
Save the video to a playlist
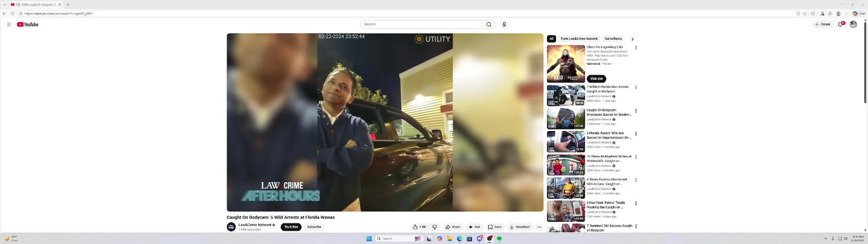[x=495, y=227]
